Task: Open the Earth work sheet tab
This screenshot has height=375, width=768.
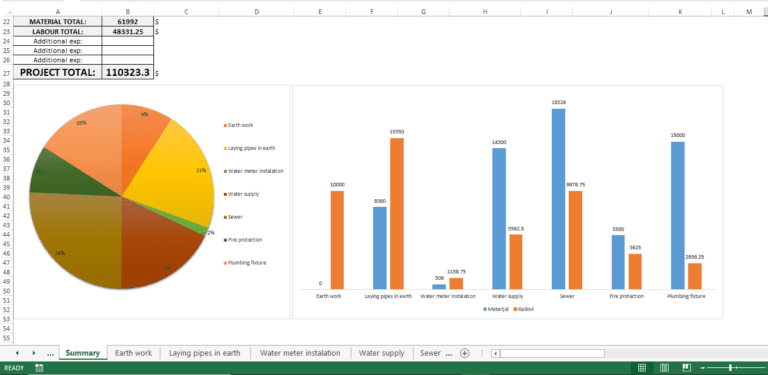Action: tap(133, 353)
